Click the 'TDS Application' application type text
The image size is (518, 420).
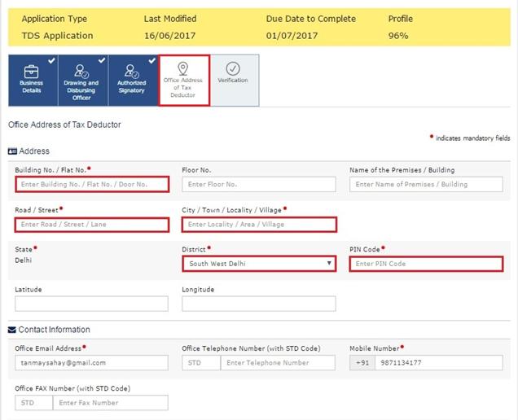tap(58, 35)
